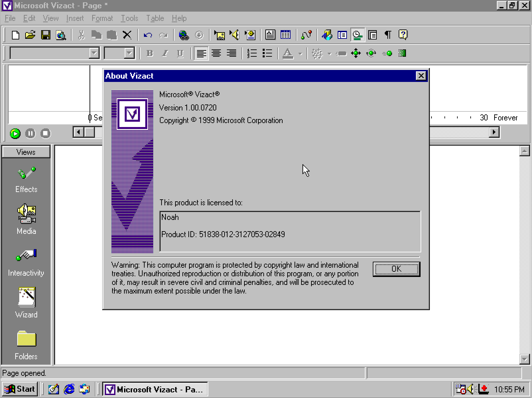Expand the effects sparkle dropdown arrow
Viewport: 532px width, 398px height.
coord(329,54)
